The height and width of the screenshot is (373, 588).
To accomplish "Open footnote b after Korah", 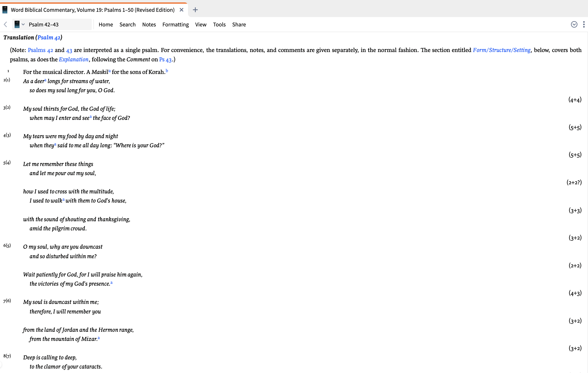I will (x=167, y=71).
